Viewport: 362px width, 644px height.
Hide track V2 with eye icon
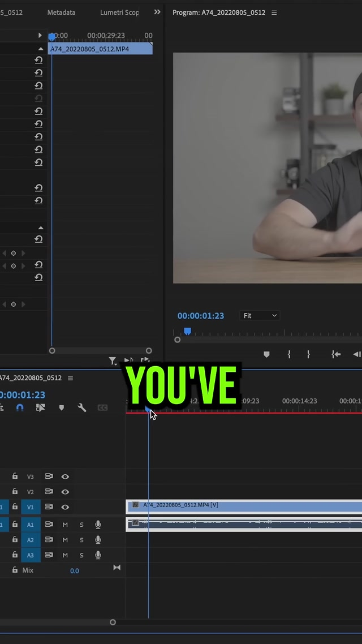pyautogui.click(x=65, y=492)
